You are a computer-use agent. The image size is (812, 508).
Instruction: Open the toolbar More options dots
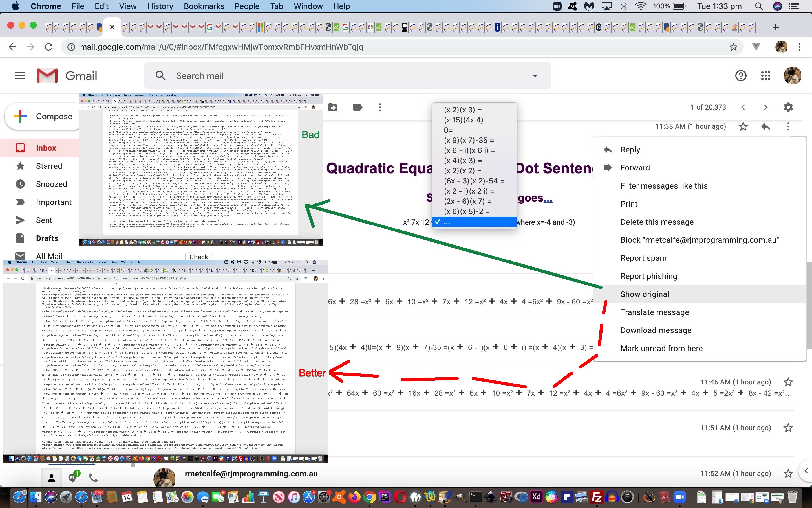(380, 108)
